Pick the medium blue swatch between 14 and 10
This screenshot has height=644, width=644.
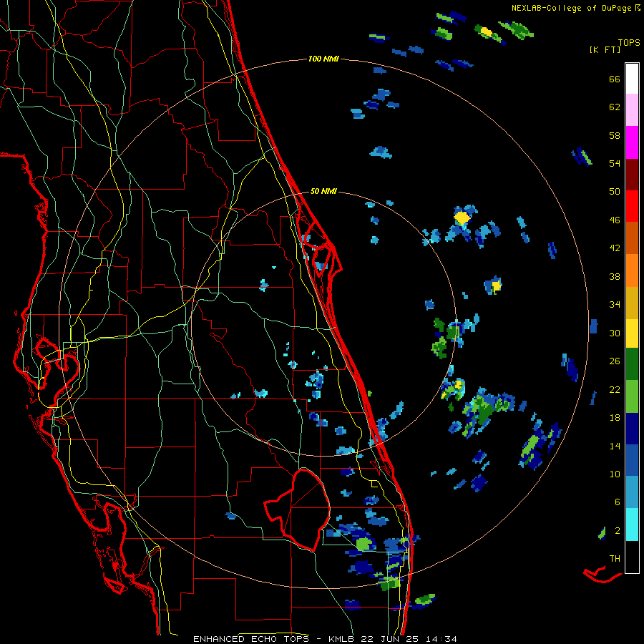pos(632,460)
